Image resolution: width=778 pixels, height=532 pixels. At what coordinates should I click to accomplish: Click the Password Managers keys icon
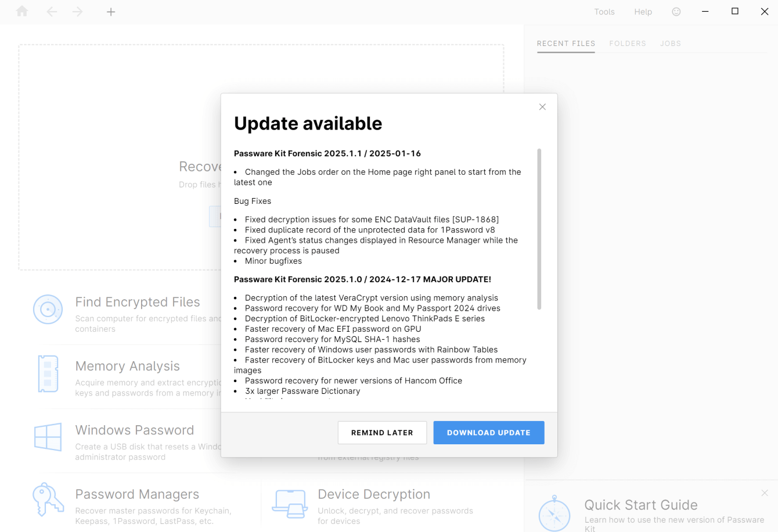48,499
